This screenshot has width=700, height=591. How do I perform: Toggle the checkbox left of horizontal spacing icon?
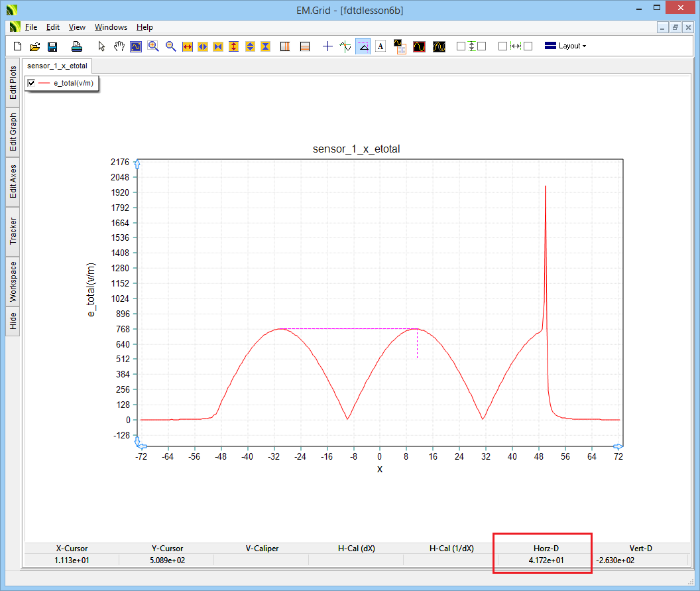[502, 46]
